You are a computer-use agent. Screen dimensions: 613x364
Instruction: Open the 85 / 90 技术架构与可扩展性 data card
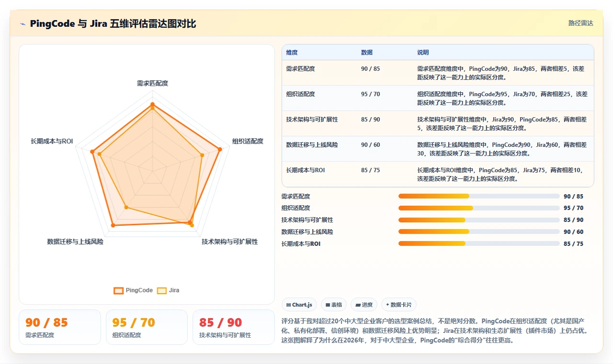[x=233, y=327]
